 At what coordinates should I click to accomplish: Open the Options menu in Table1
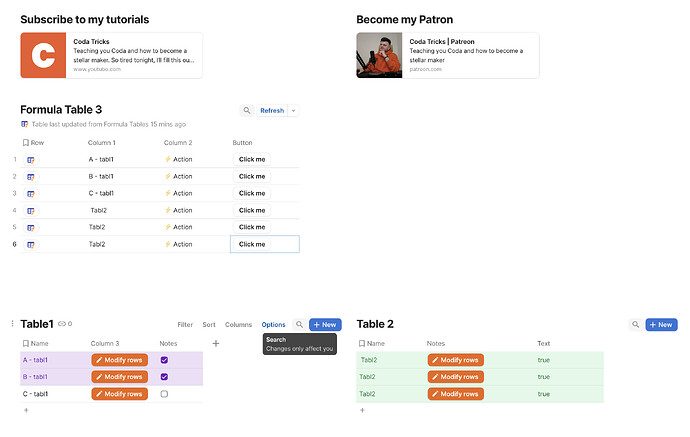pos(273,325)
